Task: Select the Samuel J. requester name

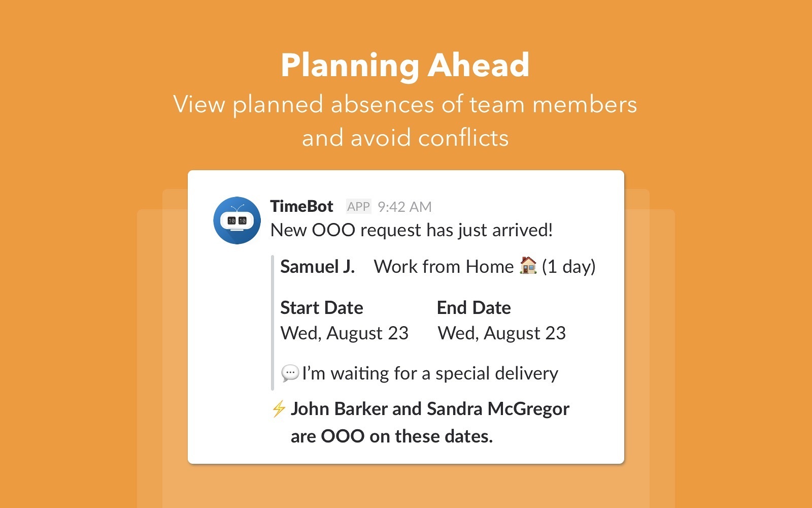Action: tap(317, 266)
